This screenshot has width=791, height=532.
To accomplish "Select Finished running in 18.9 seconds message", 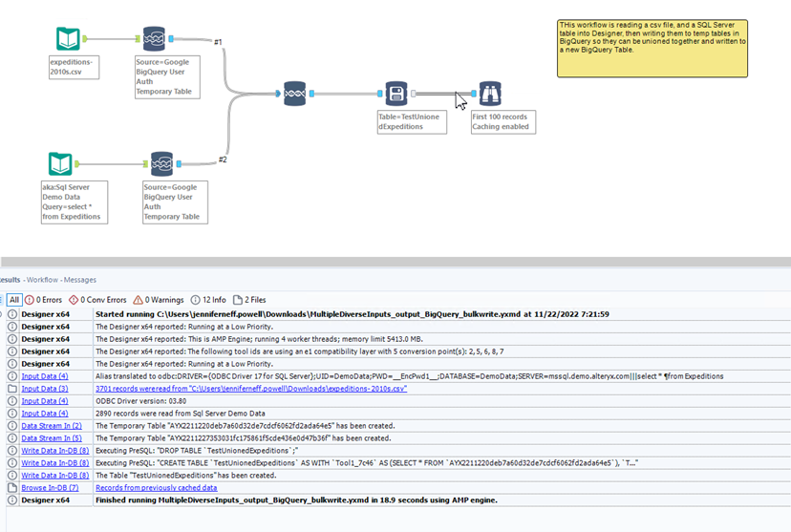I will 296,500.
